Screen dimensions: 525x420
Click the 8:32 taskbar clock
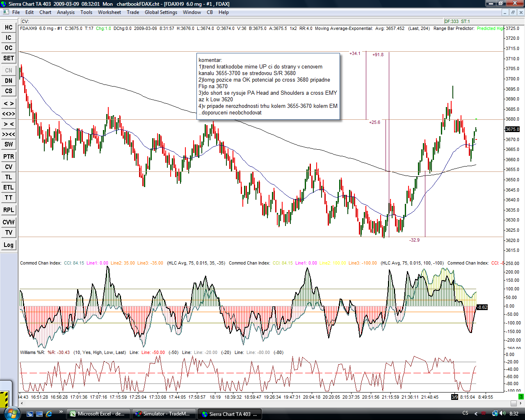pos(514,414)
